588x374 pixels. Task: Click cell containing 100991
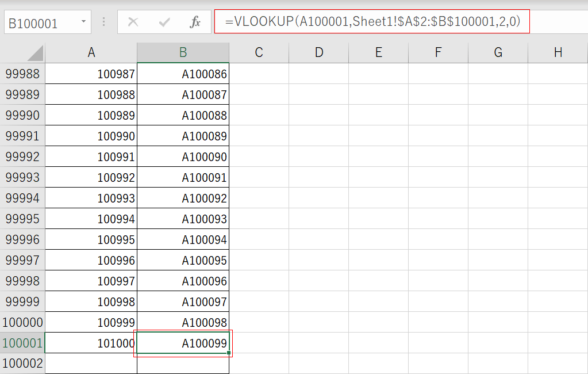coord(91,156)
